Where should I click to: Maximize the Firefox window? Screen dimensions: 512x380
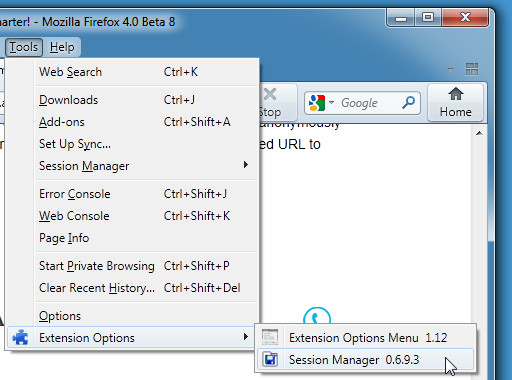pyautogui.click(x=428, y=17)
